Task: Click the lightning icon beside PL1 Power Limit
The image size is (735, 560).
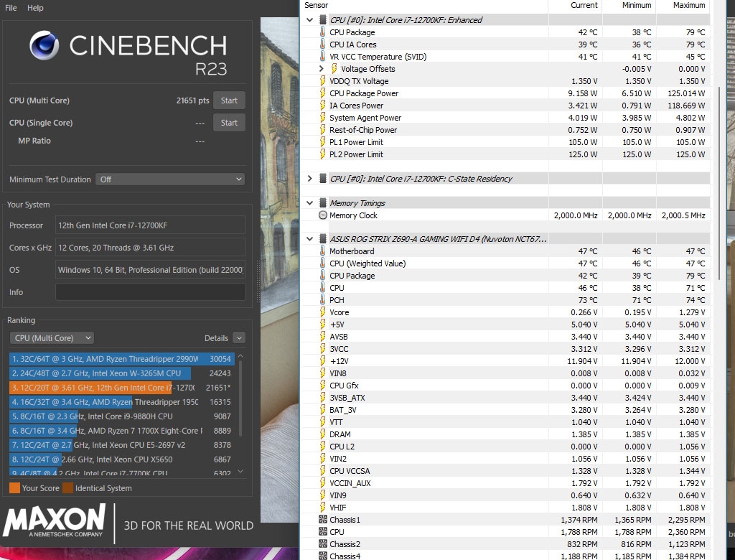Action: [322, 142]
